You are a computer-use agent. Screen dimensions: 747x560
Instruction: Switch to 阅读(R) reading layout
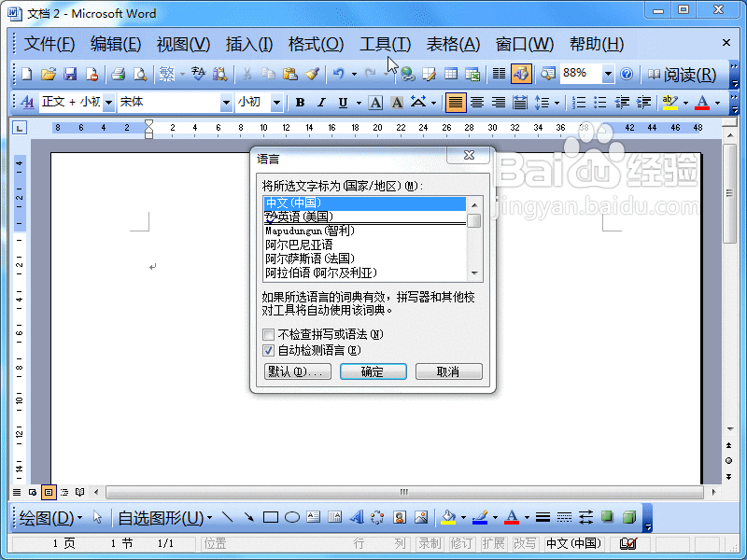(x=683, y=75)
